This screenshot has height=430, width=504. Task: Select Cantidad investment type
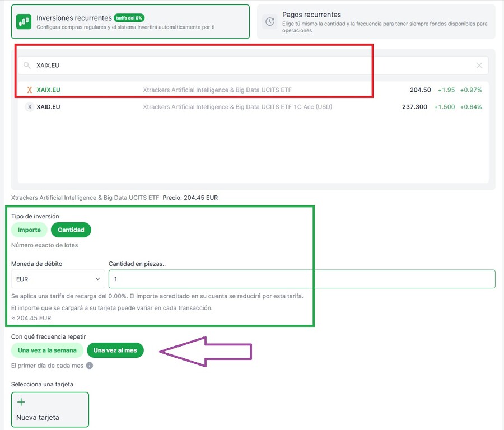tap(71, 230)
